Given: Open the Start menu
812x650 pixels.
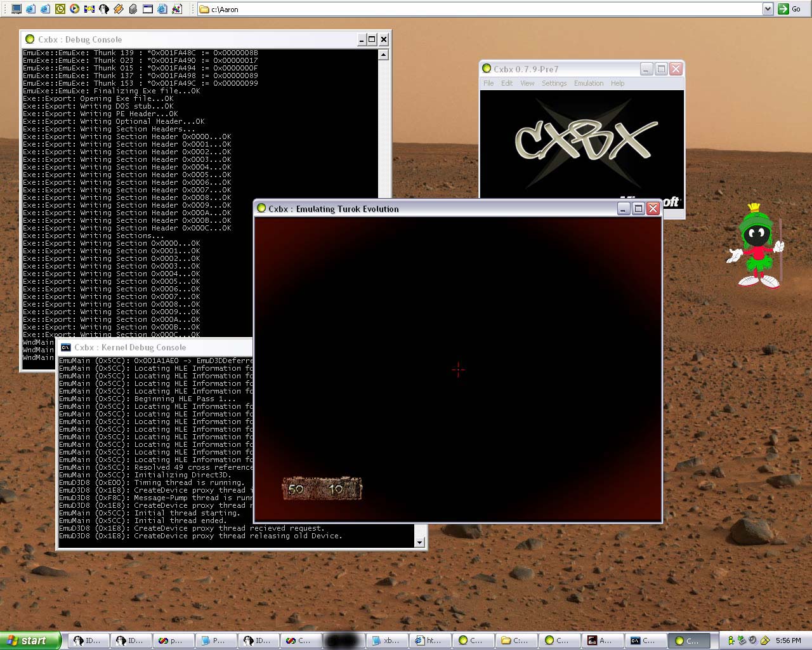Looking at the screenshot, I should [x=30, y=640].
